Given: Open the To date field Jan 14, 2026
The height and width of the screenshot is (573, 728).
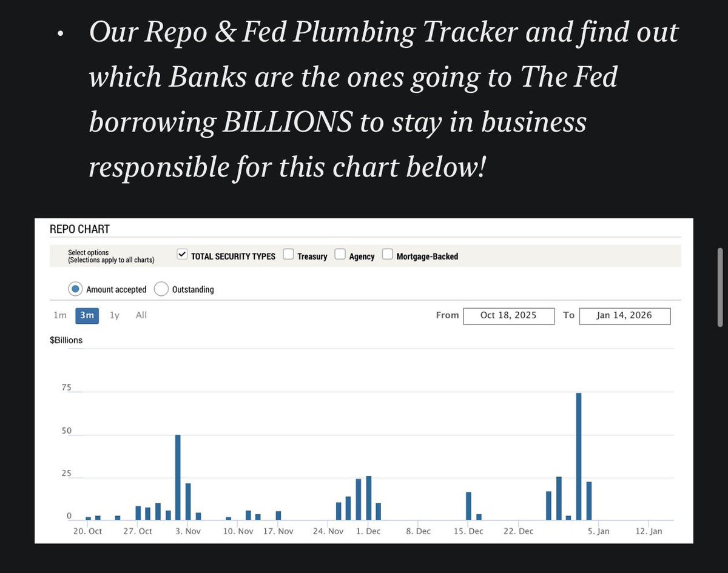Looking at the screenshot, I should pos(625,316).
